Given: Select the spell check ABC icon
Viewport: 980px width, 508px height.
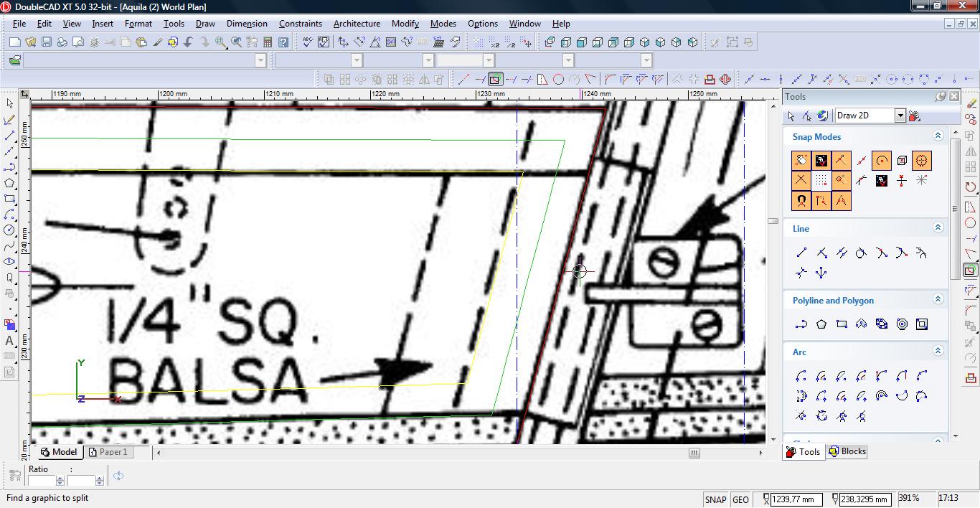Looking at the screenshot, I should tap(307, 42).
